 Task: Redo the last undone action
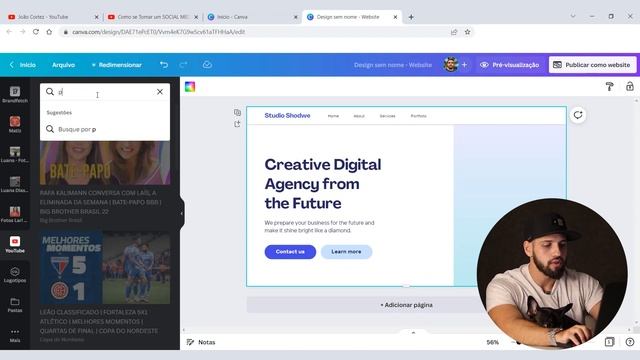(183, 65)
